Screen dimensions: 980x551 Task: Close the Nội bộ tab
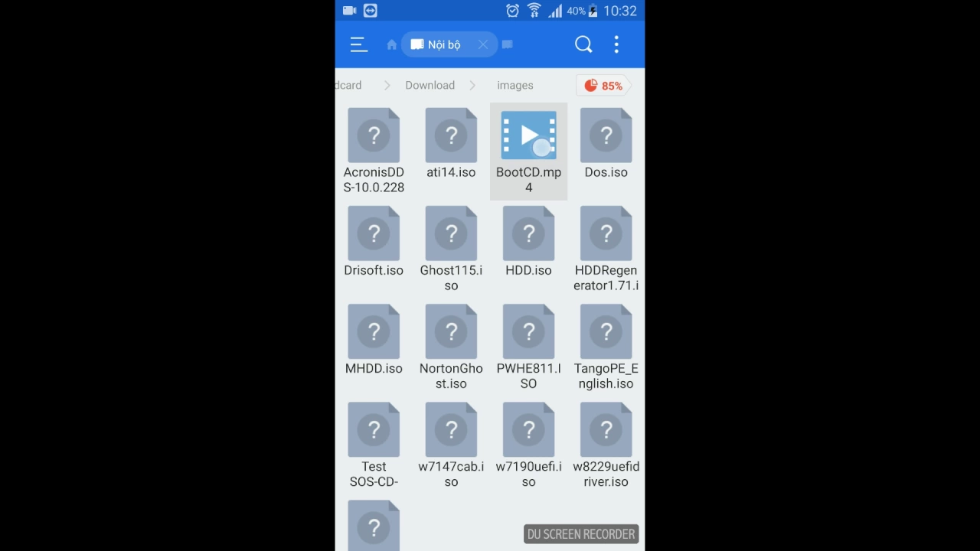pyautogui.click(x=483, y=44)
